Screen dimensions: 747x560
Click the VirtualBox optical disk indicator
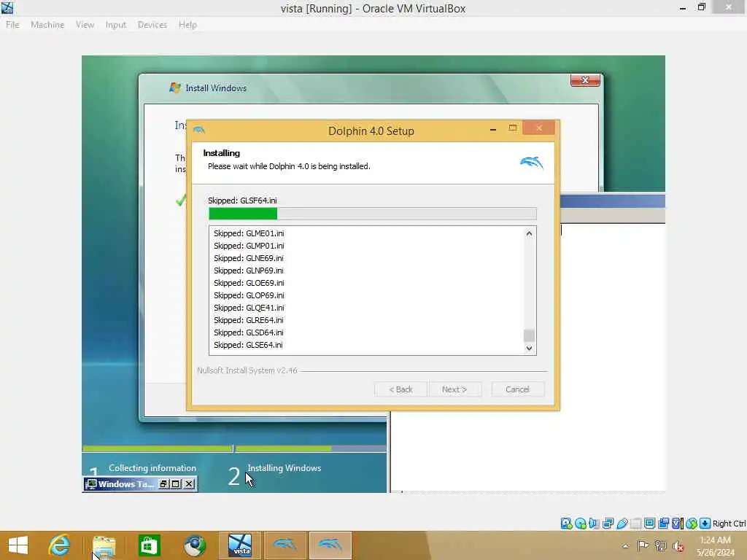click(x=580, y=524)
